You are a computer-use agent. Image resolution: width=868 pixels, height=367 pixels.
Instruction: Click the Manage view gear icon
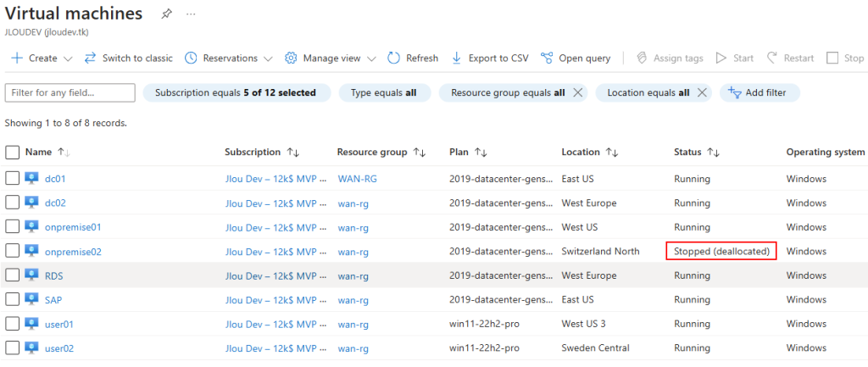pos(292,58)
